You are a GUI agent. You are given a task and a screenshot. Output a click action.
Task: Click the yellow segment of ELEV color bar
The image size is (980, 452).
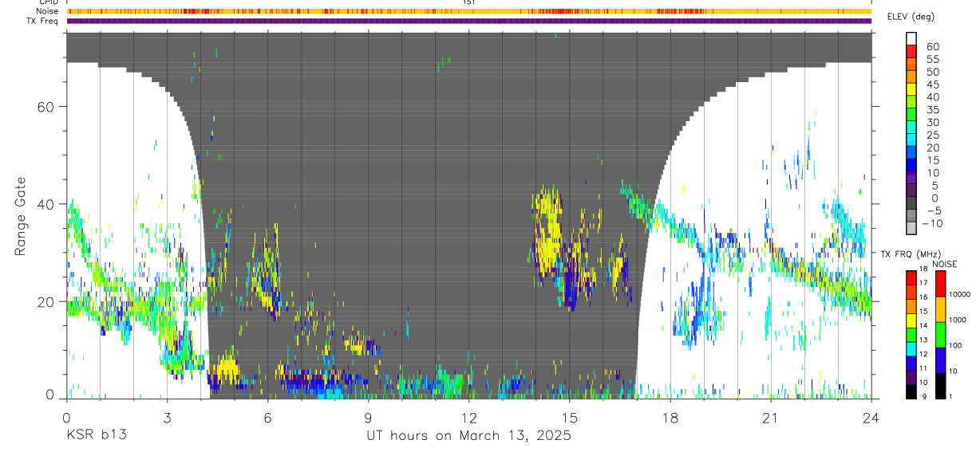pos(911,91)
